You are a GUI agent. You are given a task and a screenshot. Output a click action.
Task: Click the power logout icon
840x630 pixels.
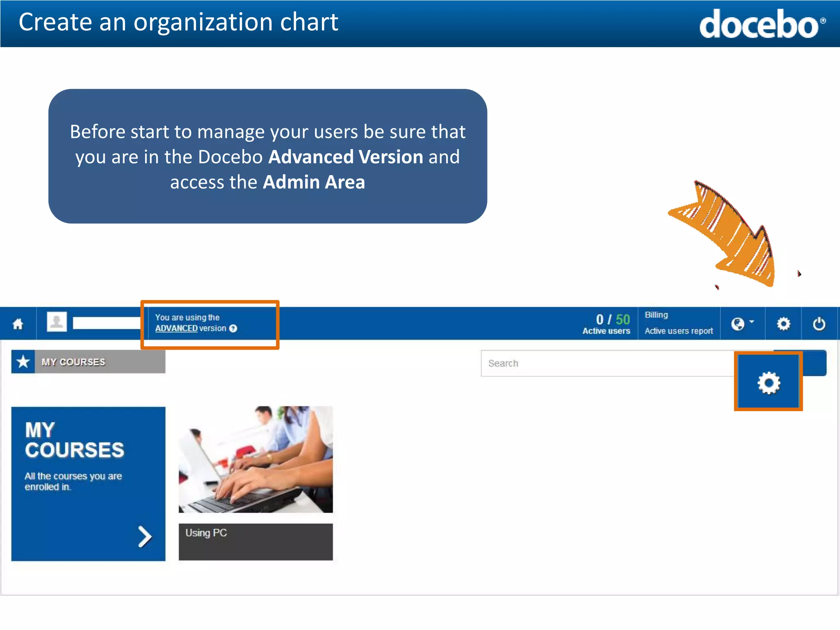[x=819, y=324]
